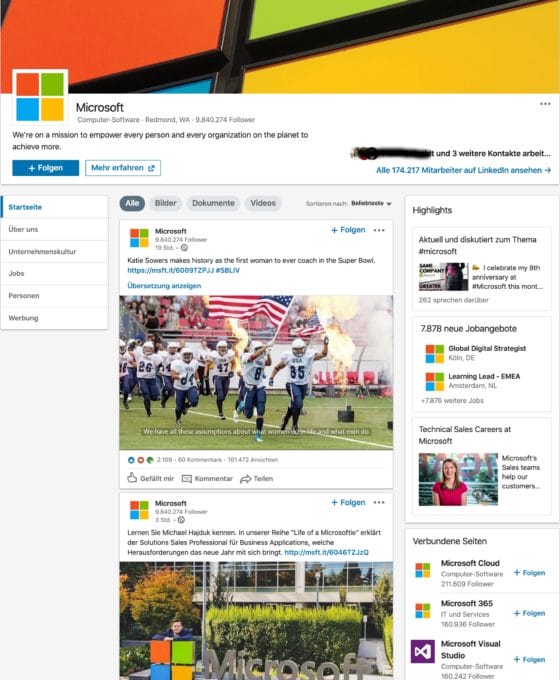Viewport: 560px width, 680px height.
Task: Click the 101.472 Ansichten view count
Action: [x=252, y=460]
